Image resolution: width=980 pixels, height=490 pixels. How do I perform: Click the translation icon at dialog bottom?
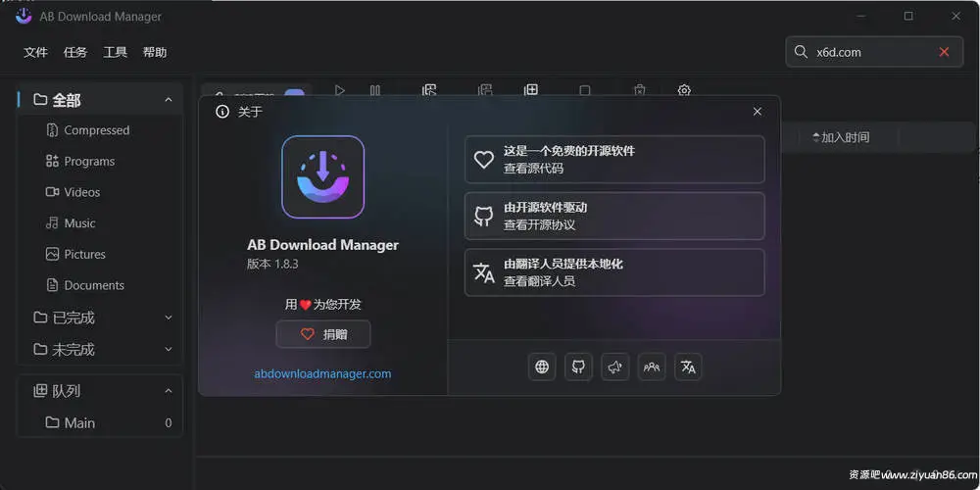pos(688,367)
